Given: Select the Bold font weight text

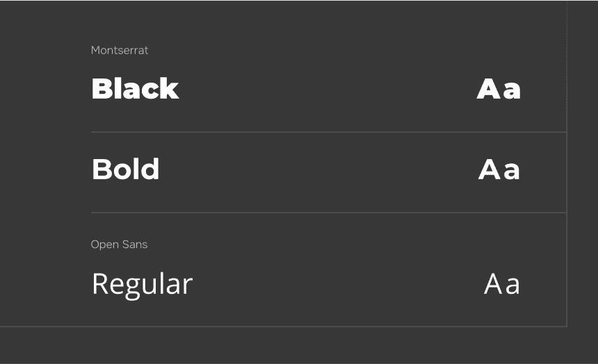Looking at the screenshot, I should pos(125,169).
